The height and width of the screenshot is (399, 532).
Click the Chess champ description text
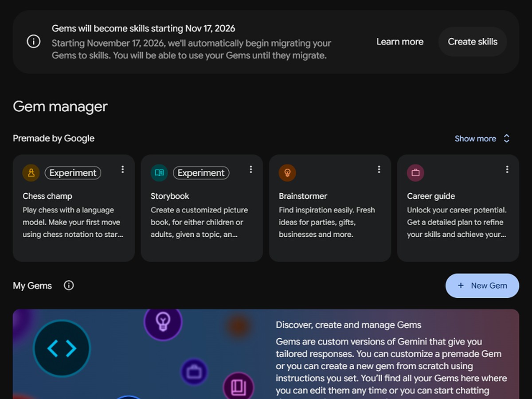pyautogui.click(x=73, y=223)
